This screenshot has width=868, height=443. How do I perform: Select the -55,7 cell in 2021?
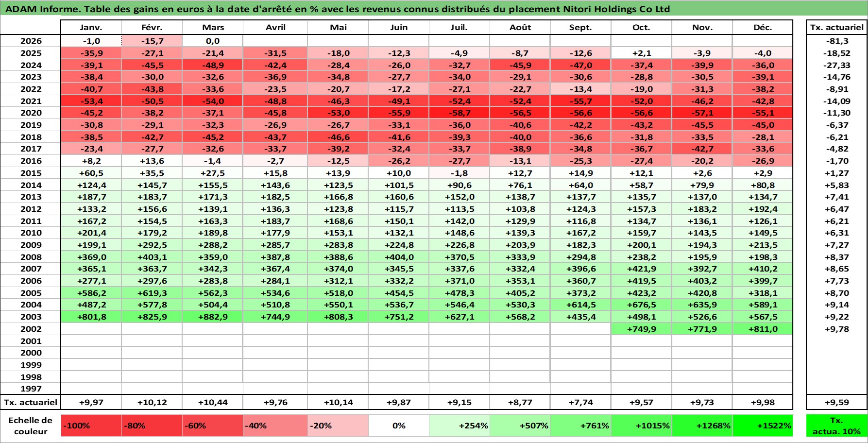pos(581,102)
